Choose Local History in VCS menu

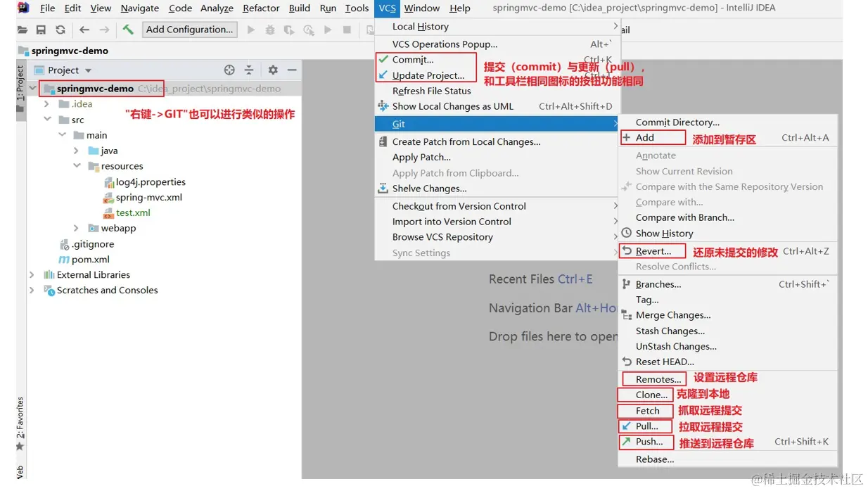tap(497, 27)
